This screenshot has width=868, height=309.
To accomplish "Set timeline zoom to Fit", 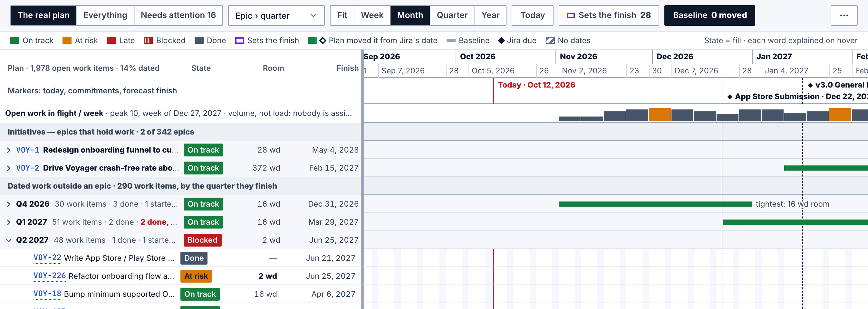I will pos(342,15).
